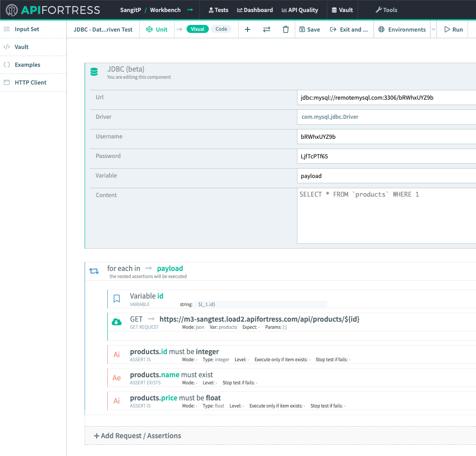Delete the component using the trash icon
The height and width of the screenshot is (456, 476).
click(x=286, y=29)
